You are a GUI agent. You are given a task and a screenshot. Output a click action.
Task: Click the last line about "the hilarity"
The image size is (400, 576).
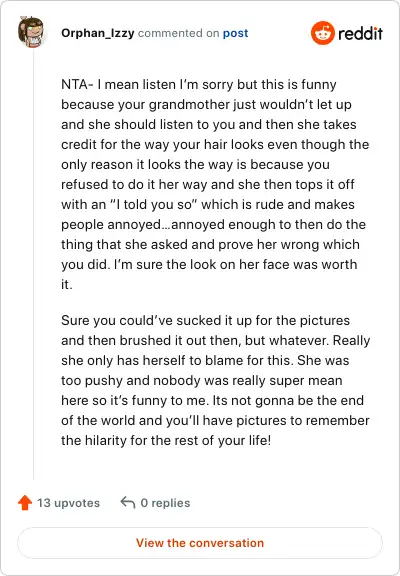[166, 440]
